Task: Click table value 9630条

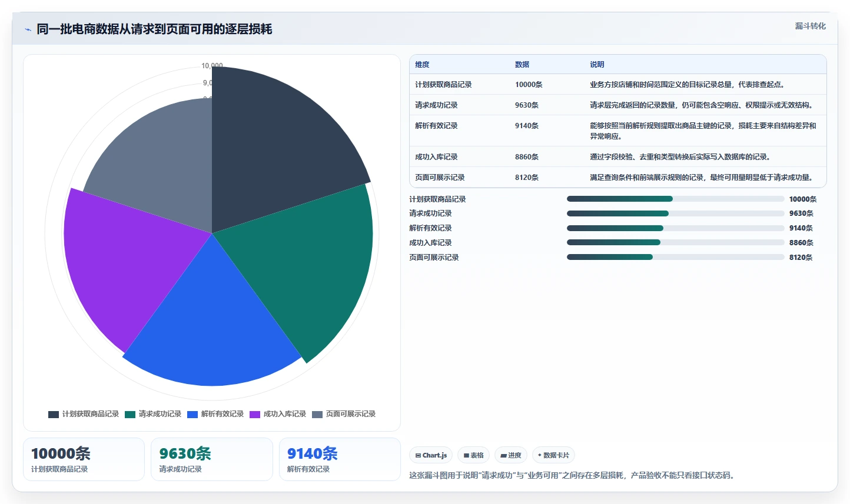Action: tap(527, 105)
